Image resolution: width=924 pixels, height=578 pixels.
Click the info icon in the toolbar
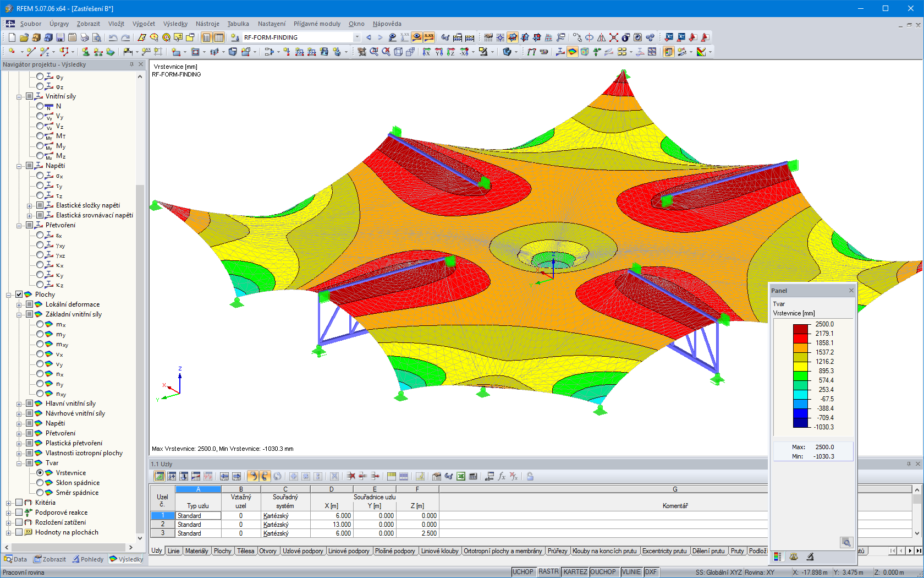625,37
